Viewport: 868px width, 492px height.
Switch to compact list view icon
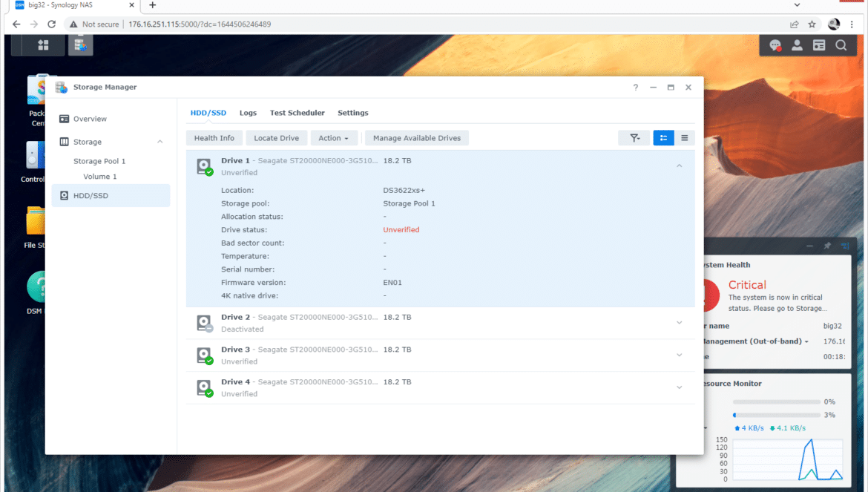point(685,138)
